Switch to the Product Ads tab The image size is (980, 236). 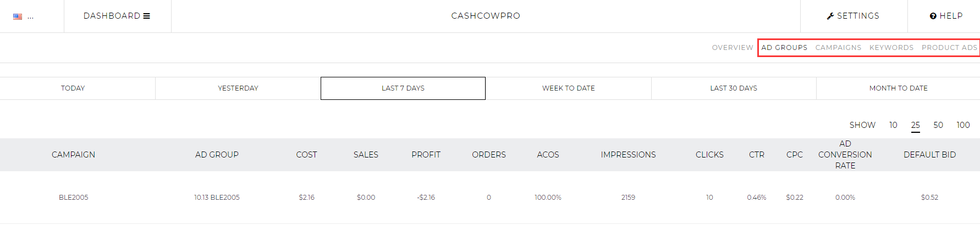pyautogui.click(x=949, y=48)
